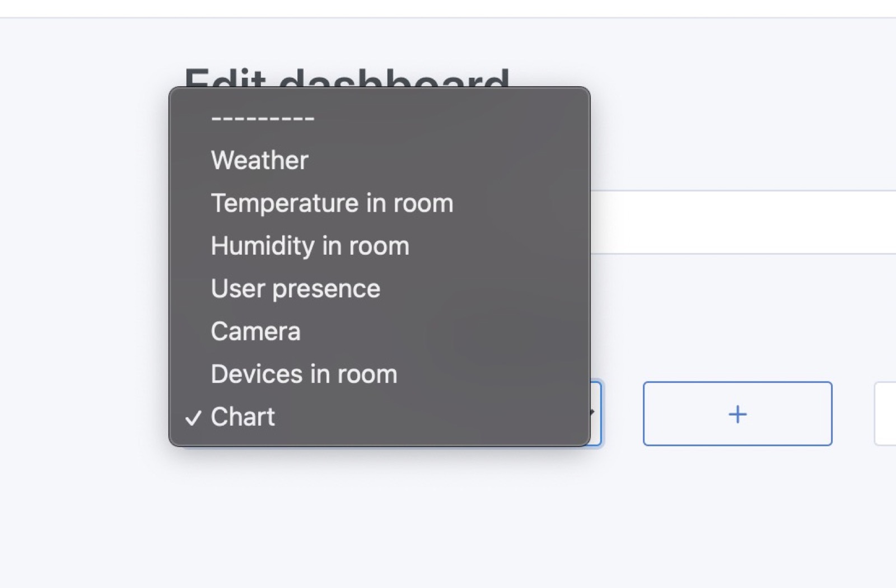Choose Temperature in room from the list
Screen dimensions: 896x588
(332, 203)
